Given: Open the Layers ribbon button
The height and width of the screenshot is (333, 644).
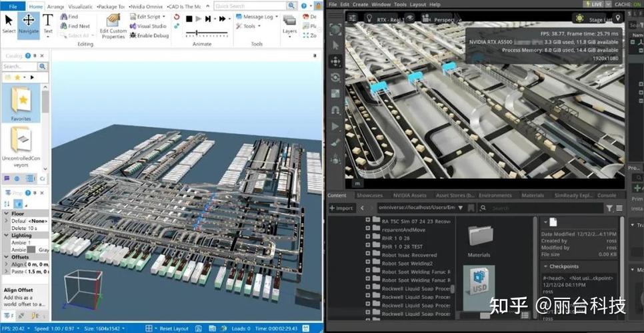Looking at the screenshot, I should [289, 25].
